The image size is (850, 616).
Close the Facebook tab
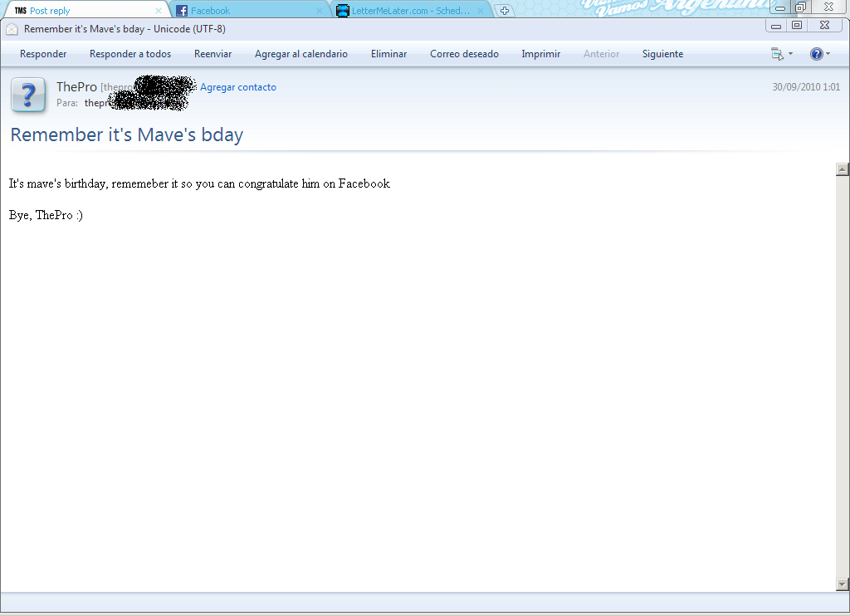(320, 10)
